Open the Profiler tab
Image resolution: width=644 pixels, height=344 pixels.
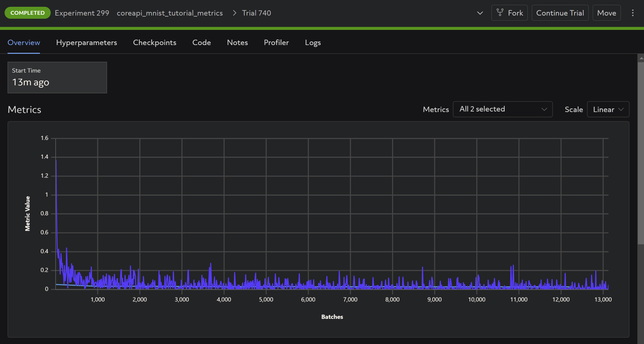tap(276, 42)
